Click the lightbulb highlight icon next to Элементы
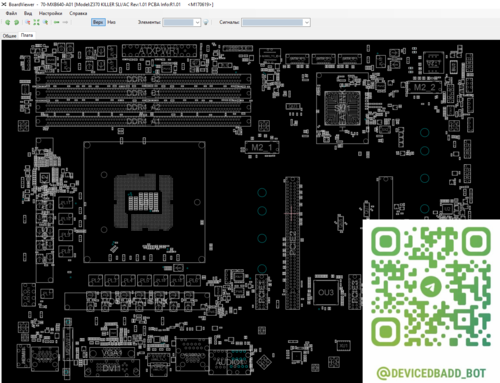 pos(206,22)
